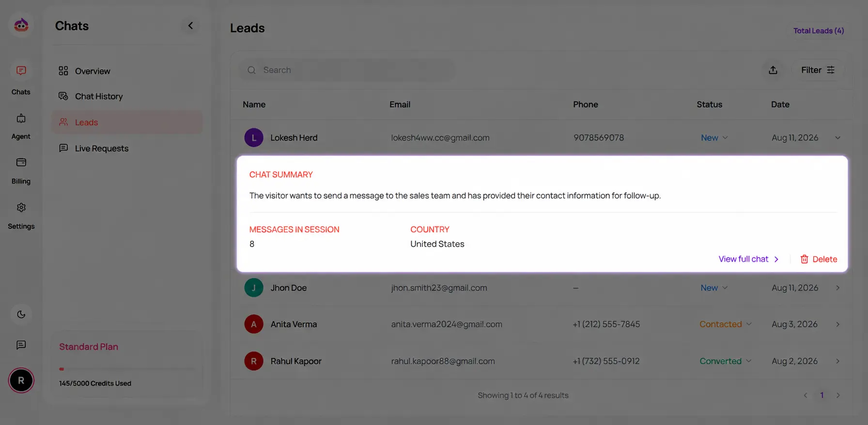This screenshot has width=868, height=425.
Task: View full chat link
Action: coord(749,259)
